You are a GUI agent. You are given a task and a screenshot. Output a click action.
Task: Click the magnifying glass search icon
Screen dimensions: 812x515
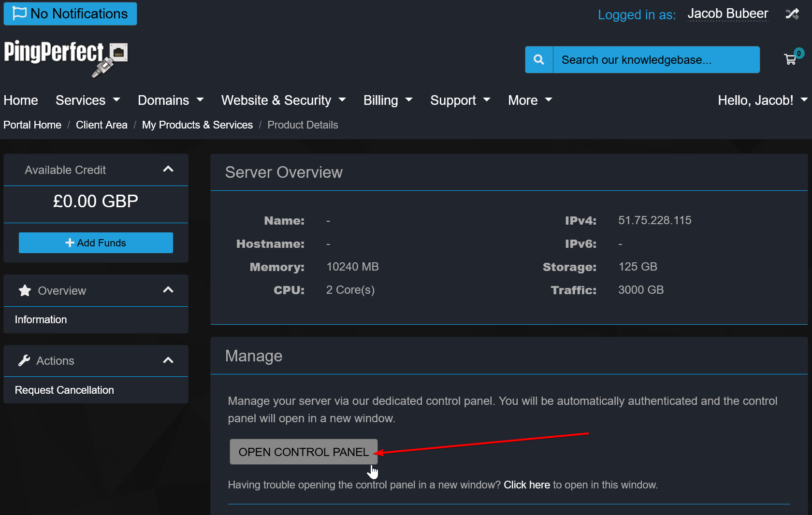click(x=539, y=60)
